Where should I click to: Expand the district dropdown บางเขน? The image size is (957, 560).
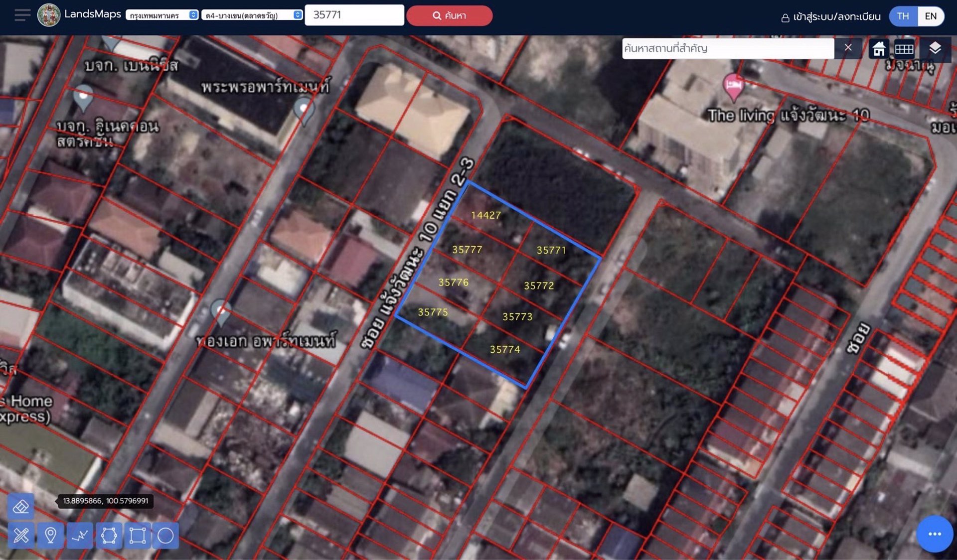tap(252, 15)
